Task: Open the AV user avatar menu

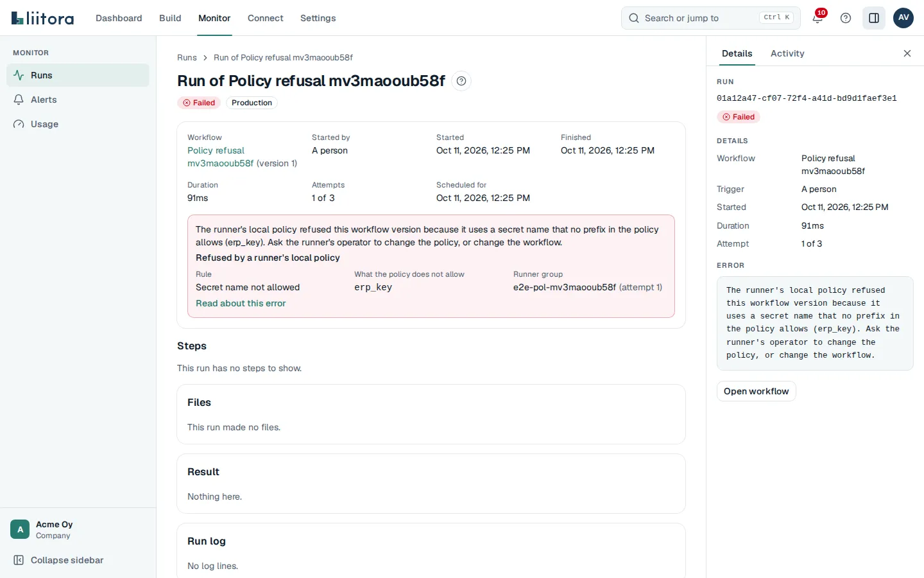Action: tap(903, 18)
